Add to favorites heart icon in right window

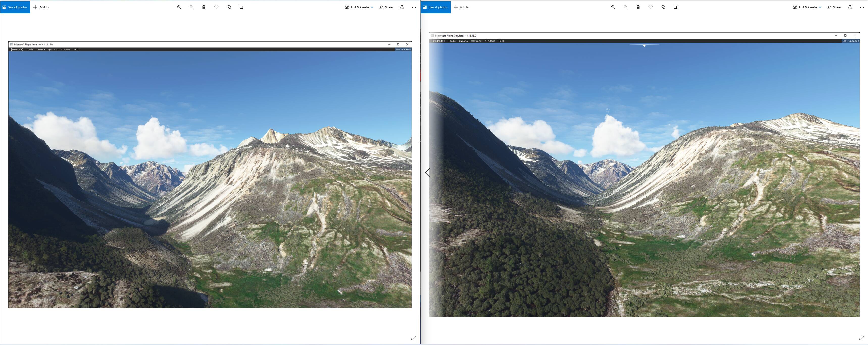click(651, 7)
